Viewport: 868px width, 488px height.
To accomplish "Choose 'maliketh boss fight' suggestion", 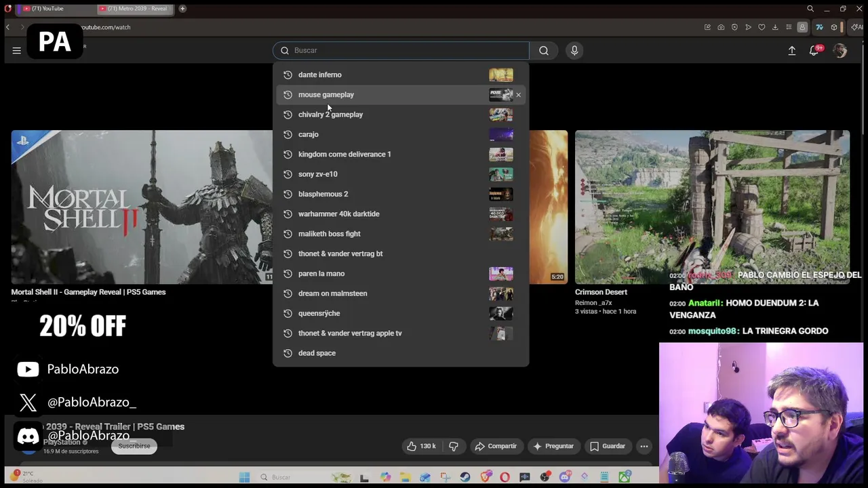I will 401,234.
